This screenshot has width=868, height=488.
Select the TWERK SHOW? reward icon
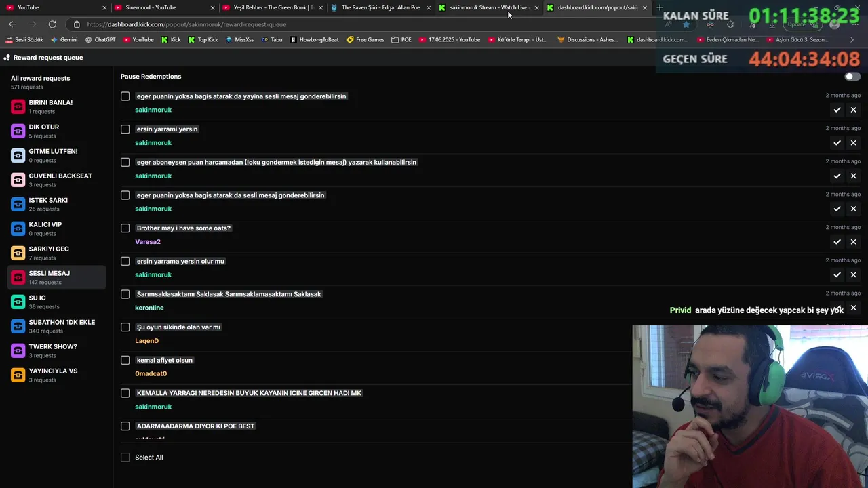click(18, 350)
